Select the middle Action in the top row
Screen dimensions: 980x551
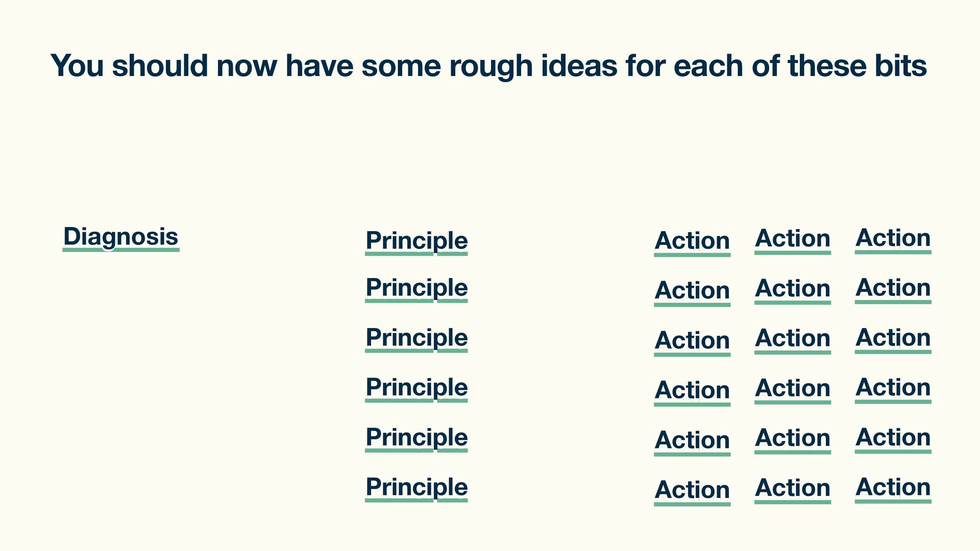tap(793, 240)
